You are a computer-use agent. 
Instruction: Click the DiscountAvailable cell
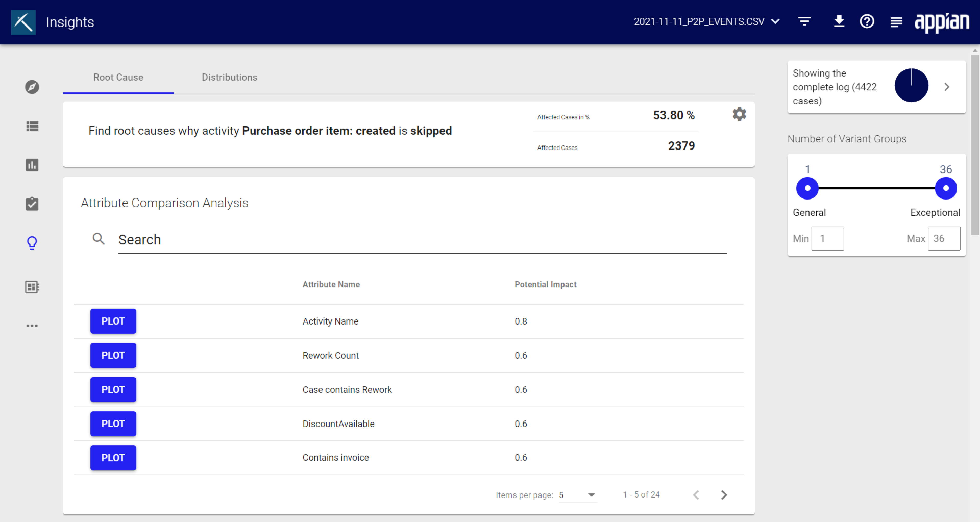(x=338, y=424)
